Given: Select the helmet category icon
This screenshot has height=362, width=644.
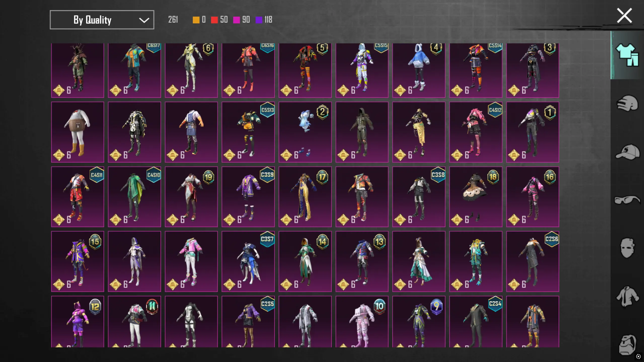Looking at the screenshot, I should [627, 103].
